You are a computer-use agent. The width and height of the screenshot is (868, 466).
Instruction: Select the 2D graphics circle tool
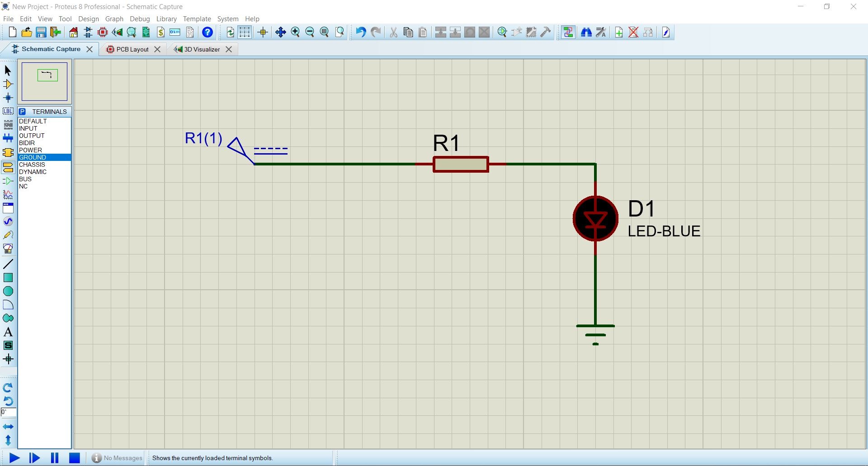[x=8, y=291]
